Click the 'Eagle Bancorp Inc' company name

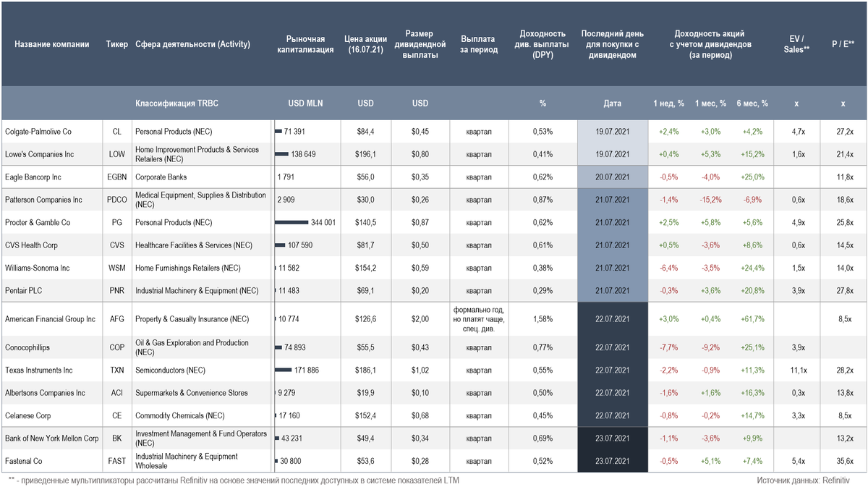point(33,177)
